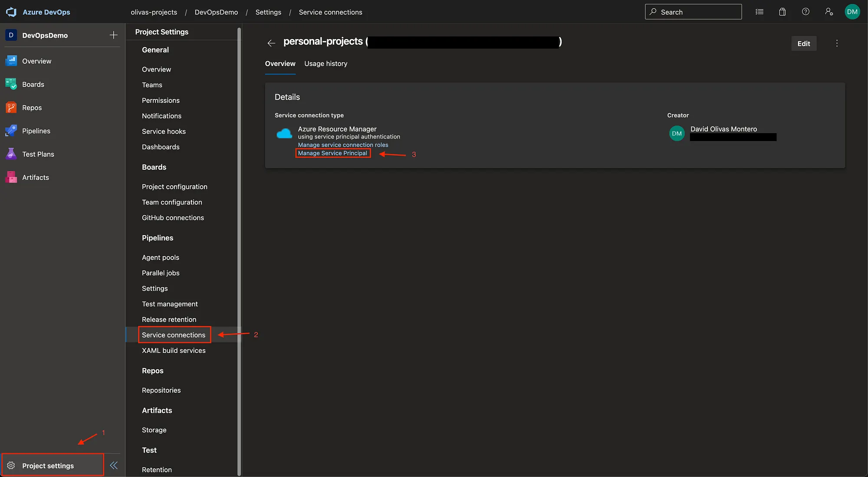Open the Marketplace shopping bag icon
This screenshot has width=868, height=477.
783,12
